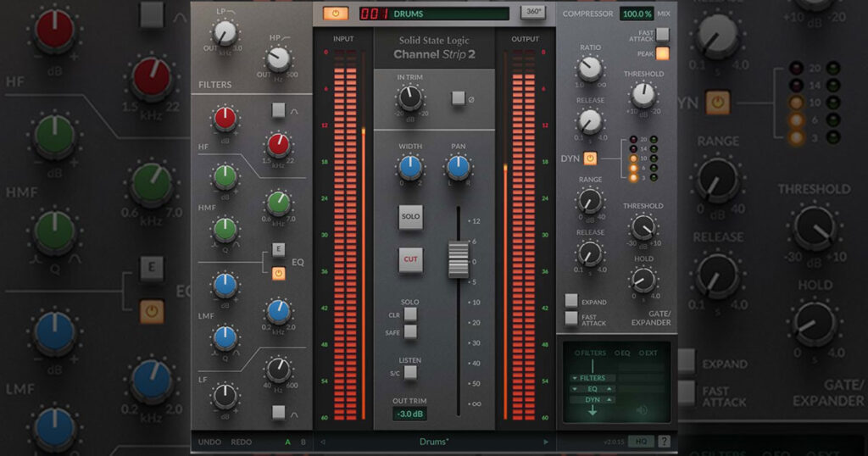Screen dimensions: 868x456
Task: Switch to preset slot B
Action: (303, 442)
